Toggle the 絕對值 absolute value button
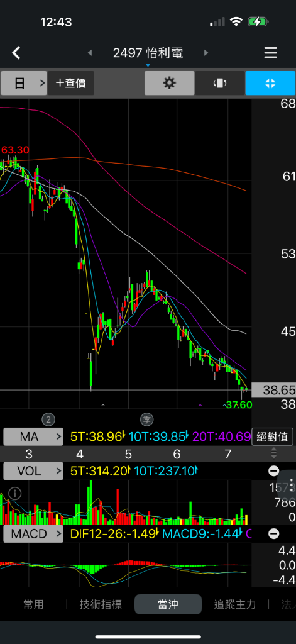Screen dimensions: 296x644 pyautogui.click(x=273, y=436)
